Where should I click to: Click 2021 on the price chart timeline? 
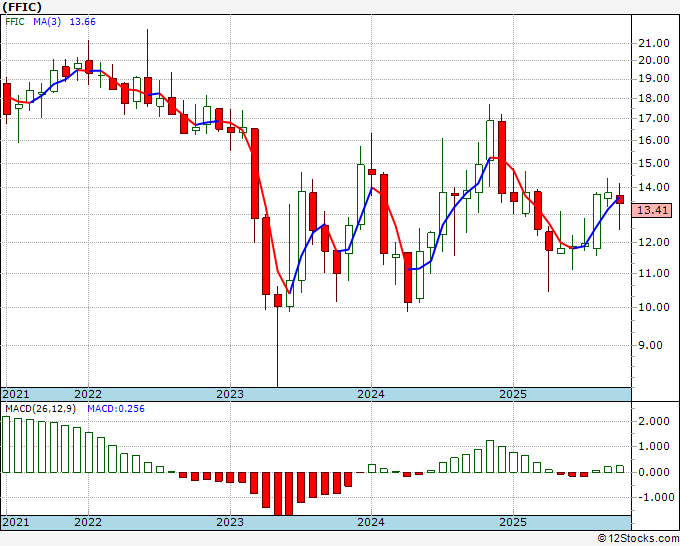pyautogui.click(x=16, y=394)
